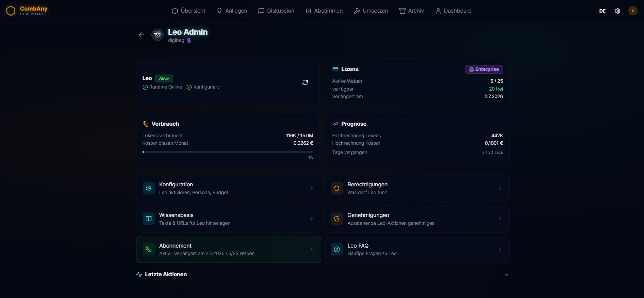Click the Aktiv status badge
The height and width of the screenshot is (298, 644).
tap(164, 78)
